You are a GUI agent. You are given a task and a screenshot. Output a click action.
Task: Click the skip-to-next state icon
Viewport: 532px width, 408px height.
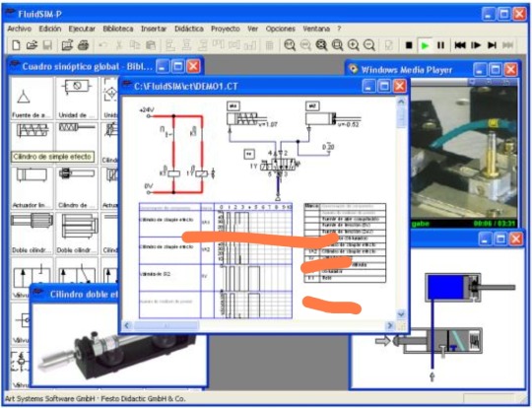tap(492, 44)
